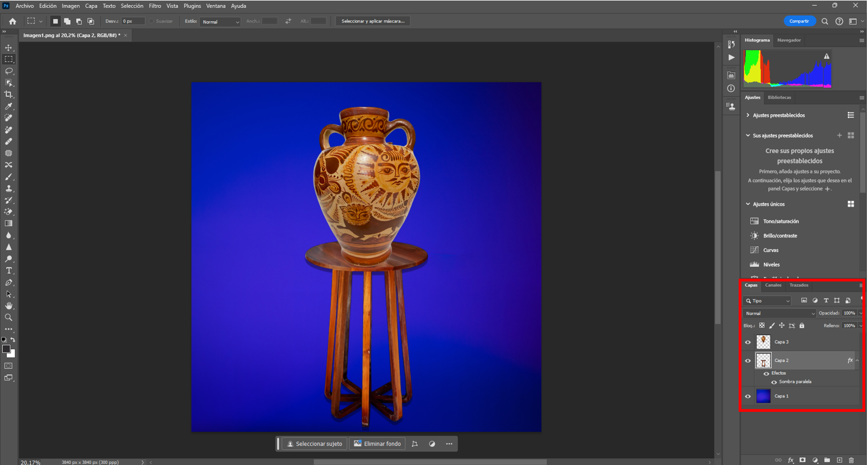
Task: Create a new group folder icon
Action: pos(827,460)
